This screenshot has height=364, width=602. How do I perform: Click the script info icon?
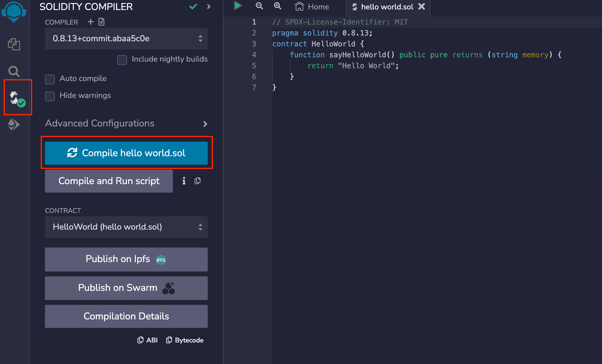[184, 181]
